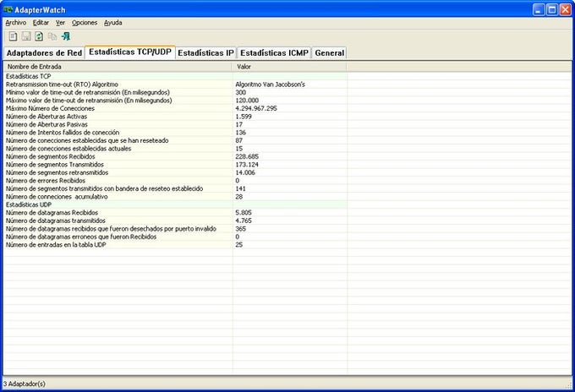Click the grayed-out Copy toolbar icon

(52, 36)
